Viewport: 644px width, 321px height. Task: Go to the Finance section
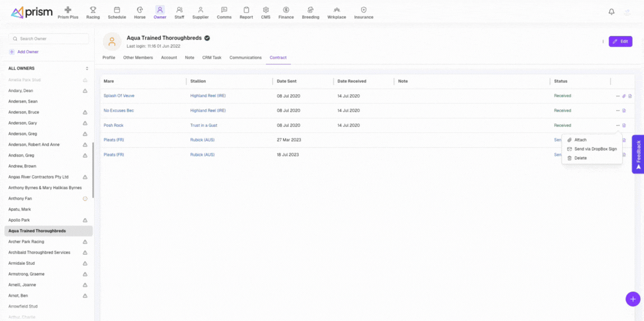click(x=286, y=12)
